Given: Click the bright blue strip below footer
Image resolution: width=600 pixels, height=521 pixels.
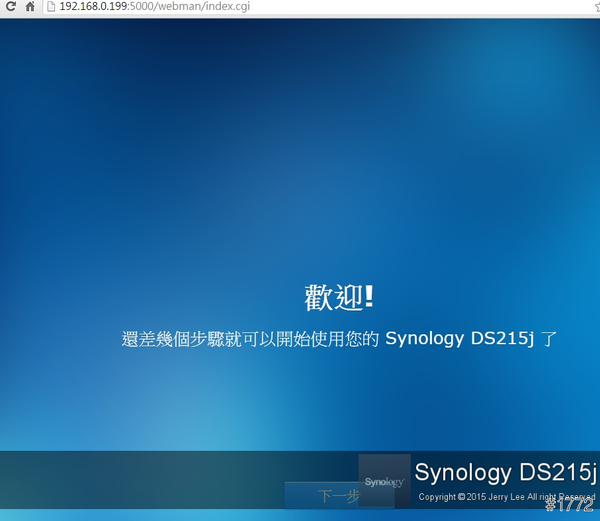Looking at the screenshot, I should pyautogui.click(x=150, y=515).
